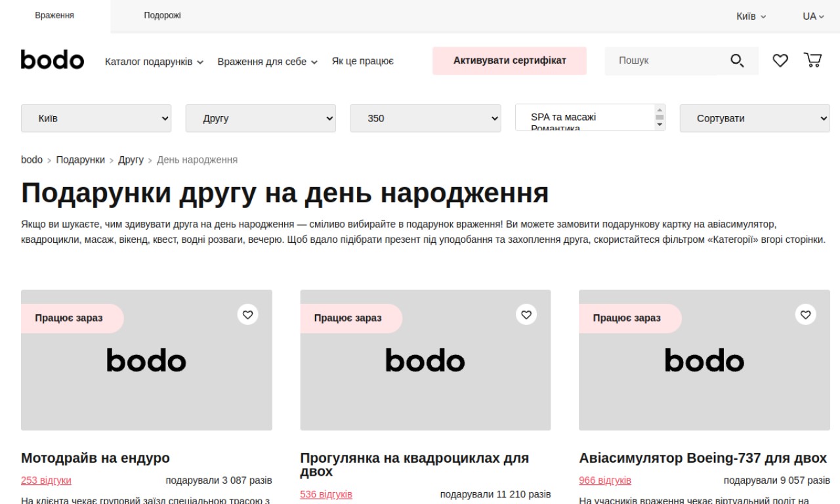The image size is (840, 504).
Task: Click the подарували 3 087 разів text
Action: [x=219, y=480]
